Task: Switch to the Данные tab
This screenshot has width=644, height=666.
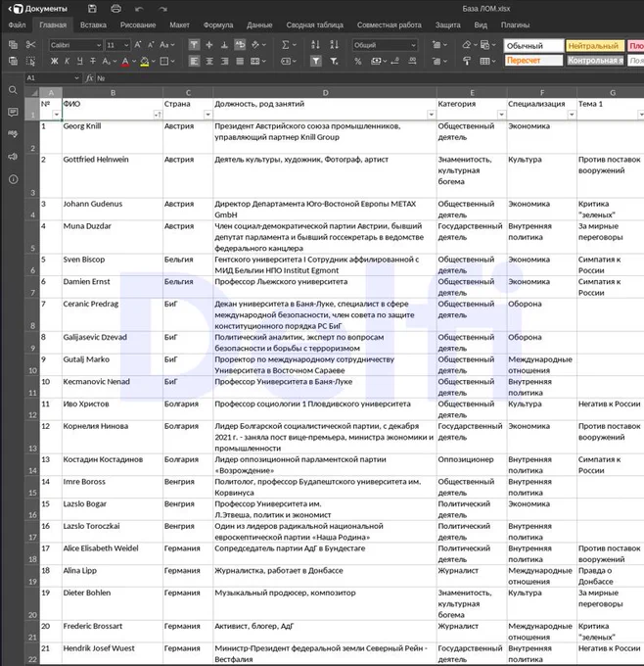Action: [x=259, y=25]
